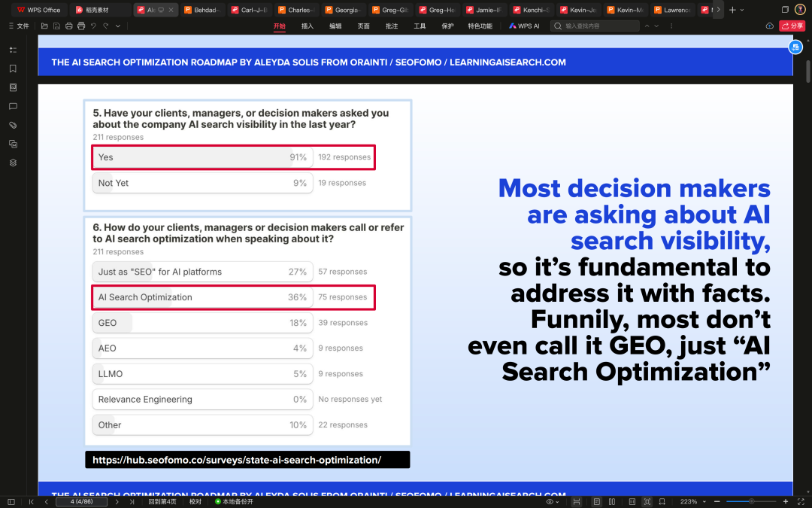Switch to the Behdad document tab
Image resolution: width=812 pixels, height=508 pixels.
click(202, 10)
